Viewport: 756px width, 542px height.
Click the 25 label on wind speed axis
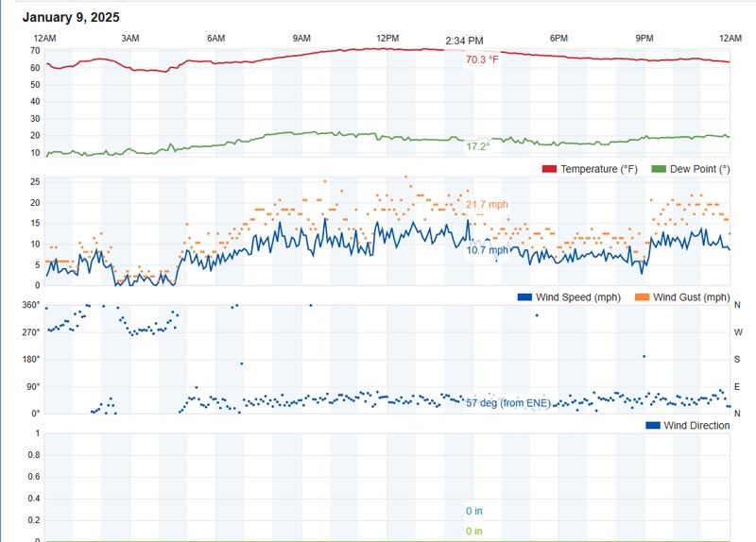tap(35, 182)
